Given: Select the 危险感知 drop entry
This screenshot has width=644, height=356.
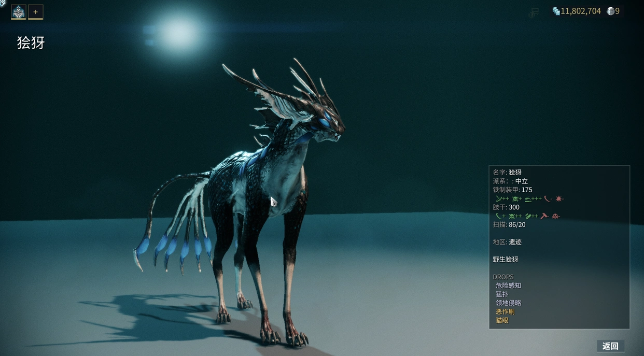Looking at the screenshot, I should [x=508, y=286].
